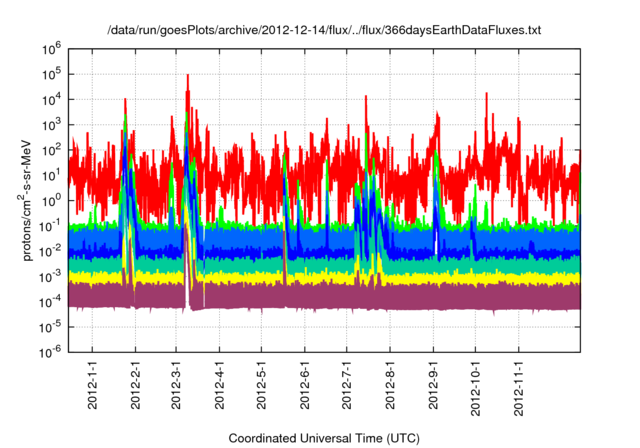The height and width of the screenshot is (448, 640).
Task: Click the x-axis title Coordinated Universal Time (UTC)
Action: tap(324, 439)
